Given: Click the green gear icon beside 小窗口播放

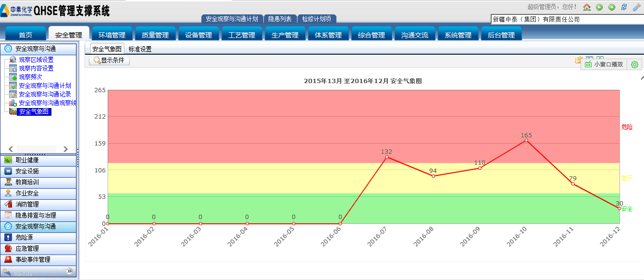Looking at the screenshot, I should point(634,64).
